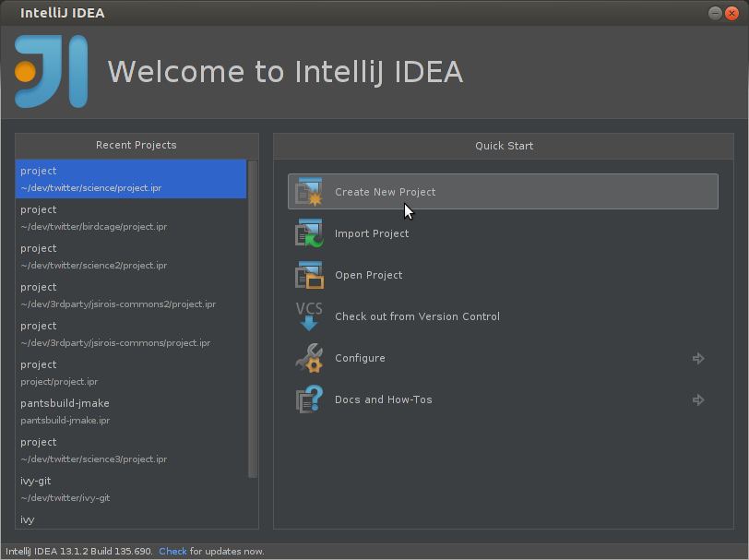Image resolution: width=749 pixels, height=560 pixels.
Task: Open the ivy recent project
Action: [x=131, y=518]
